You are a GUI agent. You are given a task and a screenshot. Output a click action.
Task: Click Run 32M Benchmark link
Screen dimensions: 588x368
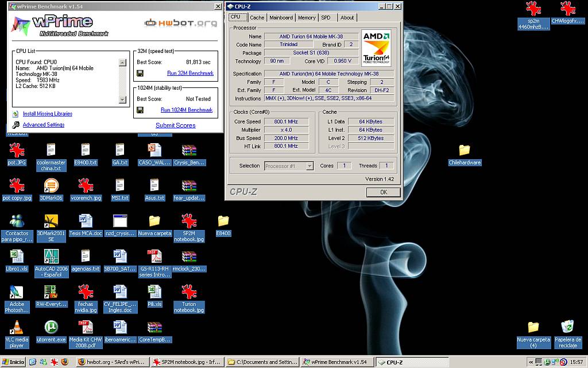190,73
